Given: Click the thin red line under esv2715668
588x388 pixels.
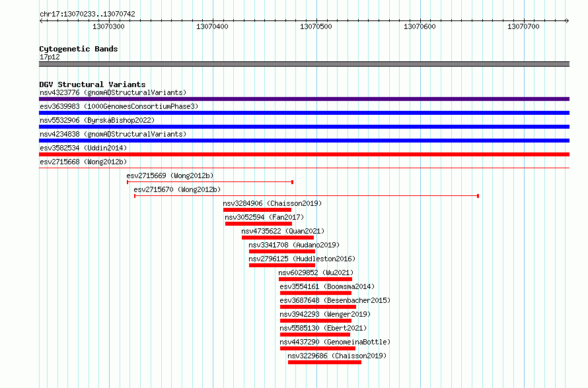Looking at the screenshot, I should tap(304, 168).
